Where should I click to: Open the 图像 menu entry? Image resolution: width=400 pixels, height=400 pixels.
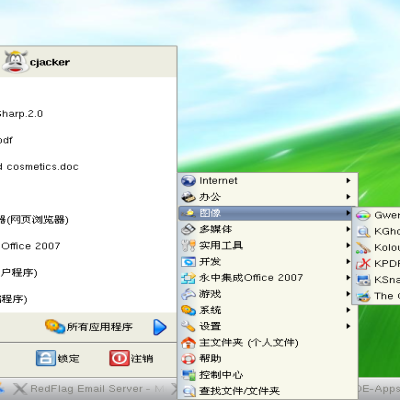coord(266,213)
